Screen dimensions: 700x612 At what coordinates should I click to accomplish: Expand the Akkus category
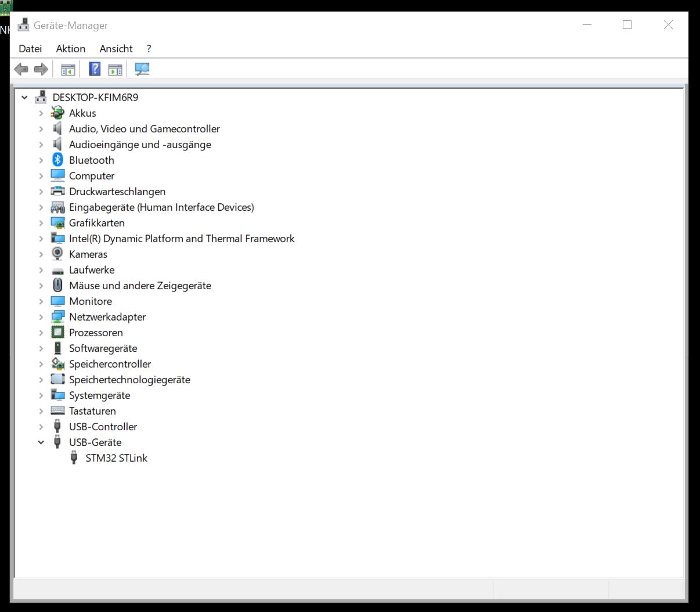coord(41,113)
